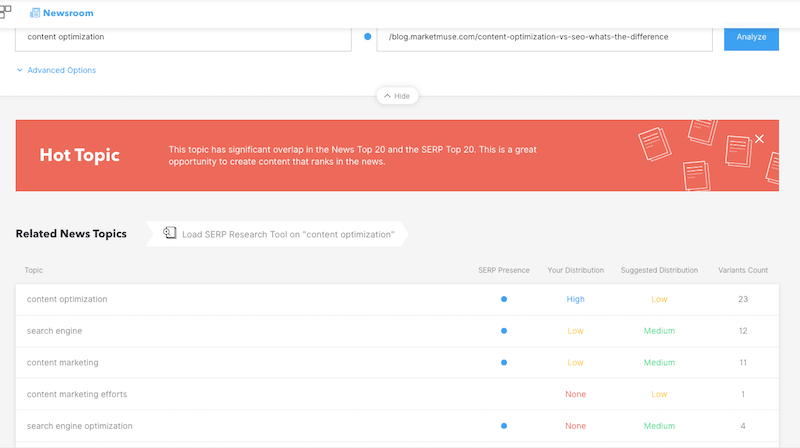Dismiss the Hot Topic banner
The image size is (800, 448).
click(759, 139)
